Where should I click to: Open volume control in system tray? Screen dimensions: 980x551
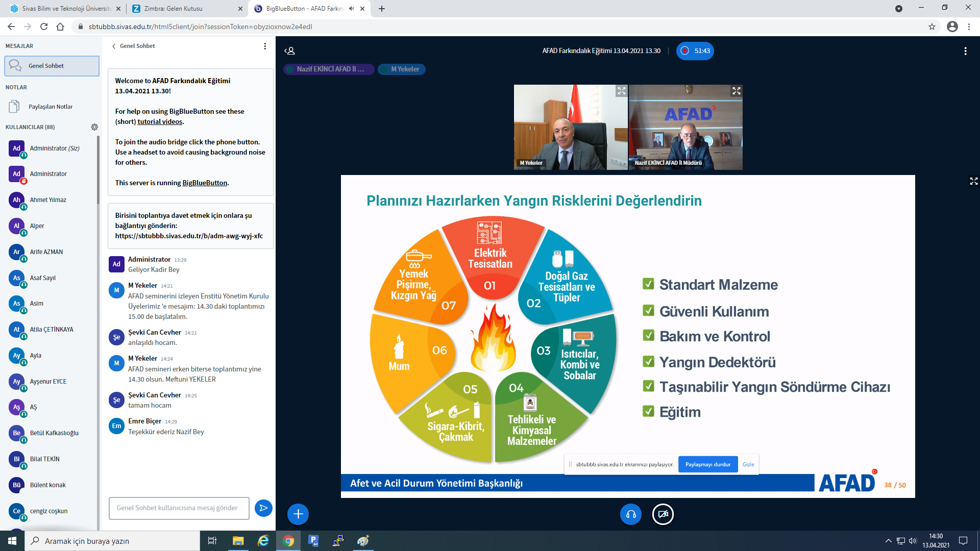[x=913, y=541]
